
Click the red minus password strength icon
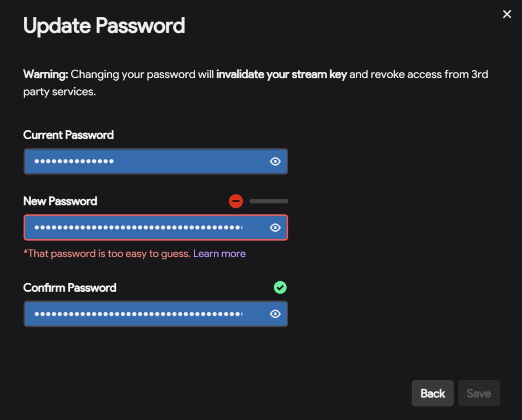[236, 201]
